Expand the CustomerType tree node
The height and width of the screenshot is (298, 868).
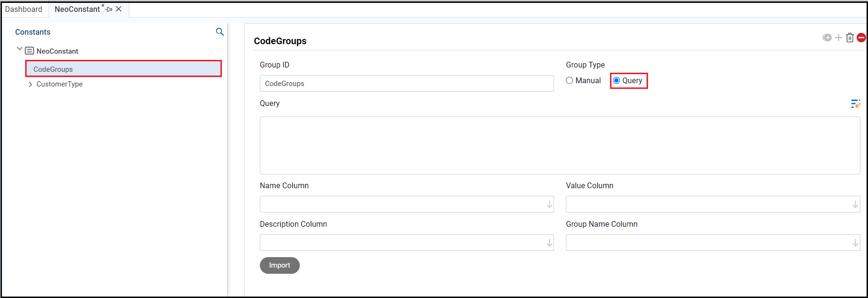(30, 84)
